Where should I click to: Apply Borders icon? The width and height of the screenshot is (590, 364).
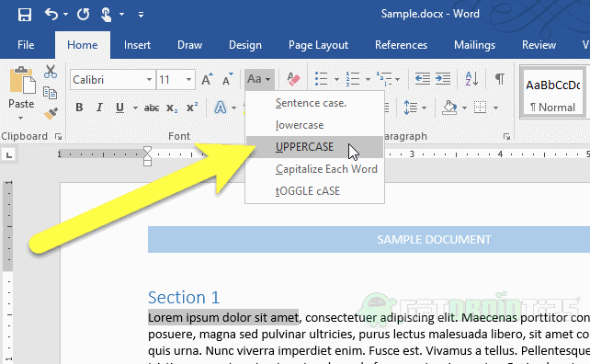pos(480,108)
